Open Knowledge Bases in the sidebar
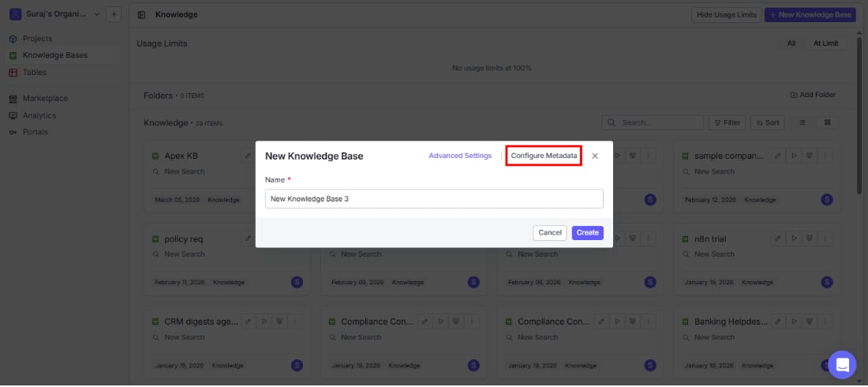The image size is (868, 387). tap(54, 55)
